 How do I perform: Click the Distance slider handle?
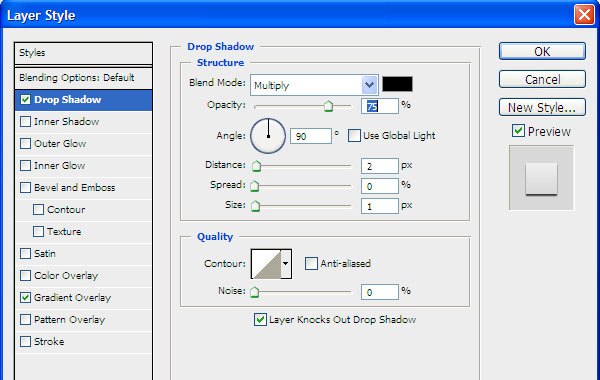pos(256,166)
